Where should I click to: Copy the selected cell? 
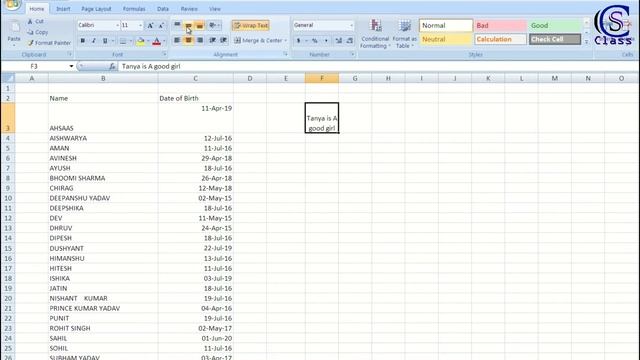38,32
